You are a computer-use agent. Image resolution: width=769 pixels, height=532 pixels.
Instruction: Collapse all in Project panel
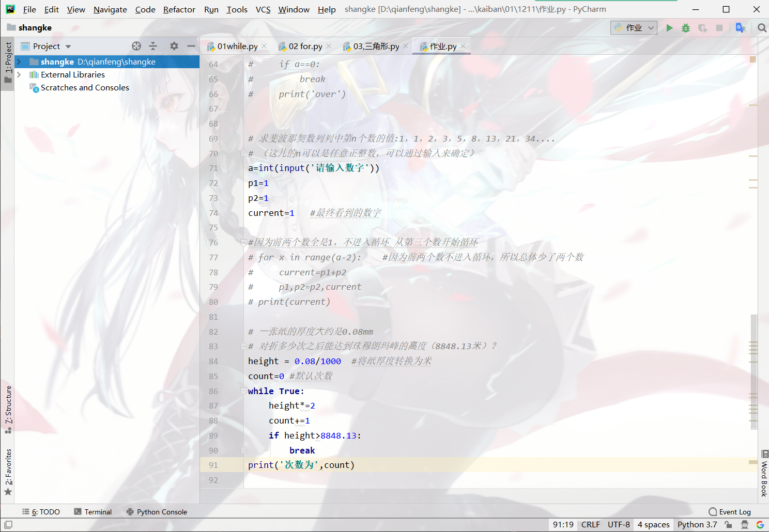click(x=153, y=46)
